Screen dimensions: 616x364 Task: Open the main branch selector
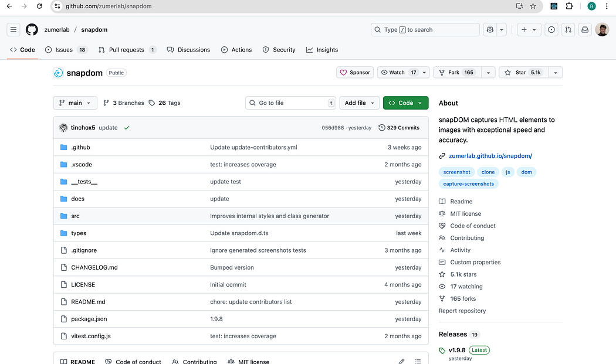point(75,103)
